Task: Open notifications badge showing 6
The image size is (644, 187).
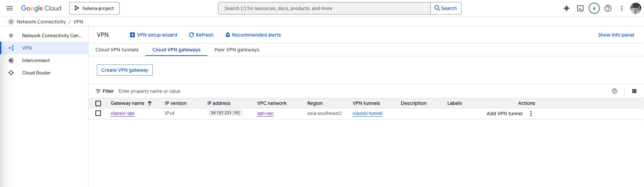Action: tap(594, 8)
